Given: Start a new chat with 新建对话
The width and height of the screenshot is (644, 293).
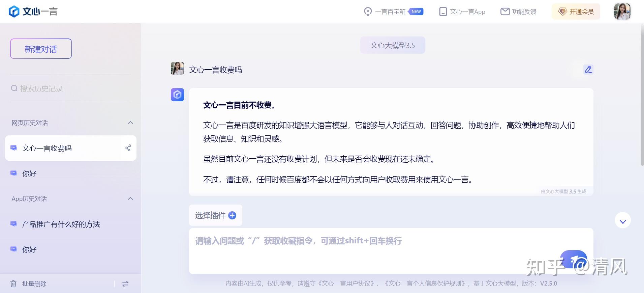Looking at the screenshot, I should (x=41, y=49).
